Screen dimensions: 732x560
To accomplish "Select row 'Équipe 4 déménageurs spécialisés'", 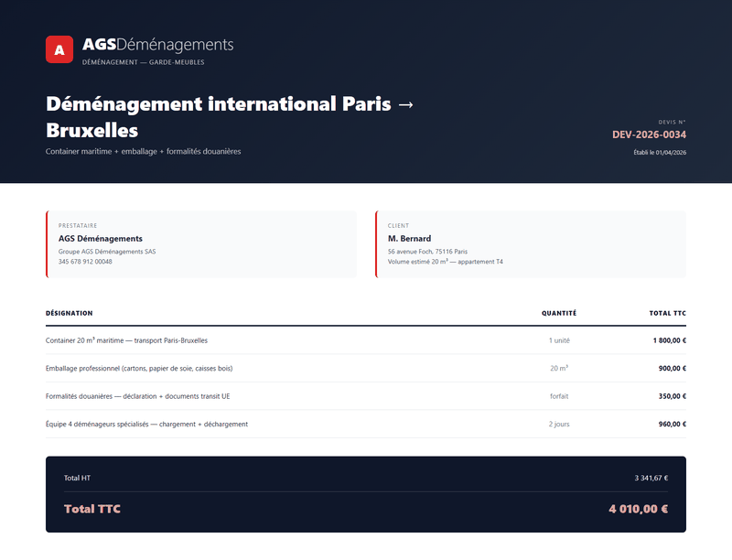I will click(x=366, y=425).
